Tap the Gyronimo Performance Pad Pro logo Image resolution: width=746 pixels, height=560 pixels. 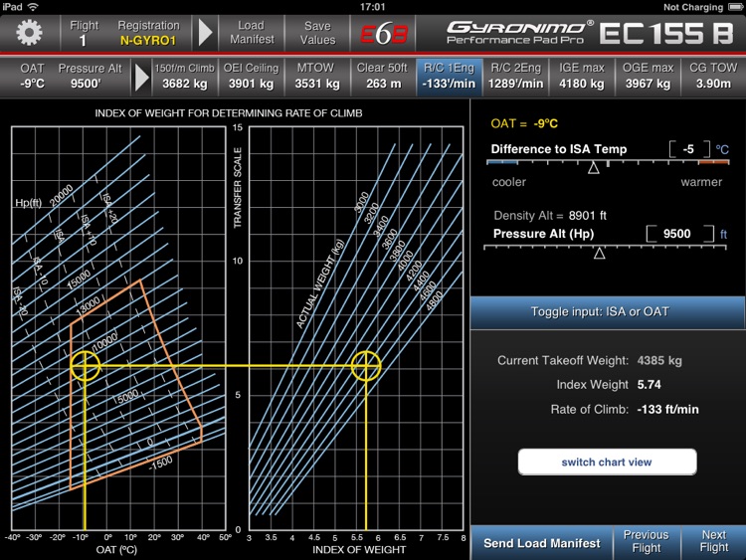[x=519, y=33]
